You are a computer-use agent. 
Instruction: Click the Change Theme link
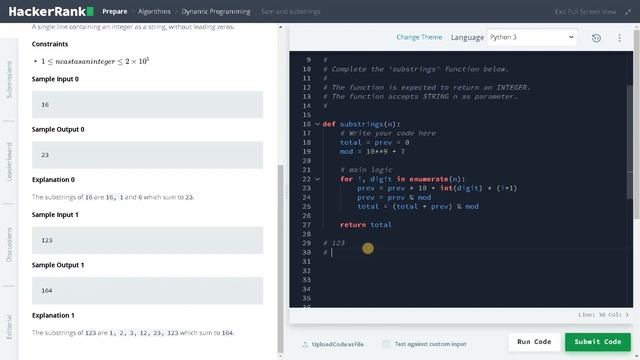click(x=419, y=37)
